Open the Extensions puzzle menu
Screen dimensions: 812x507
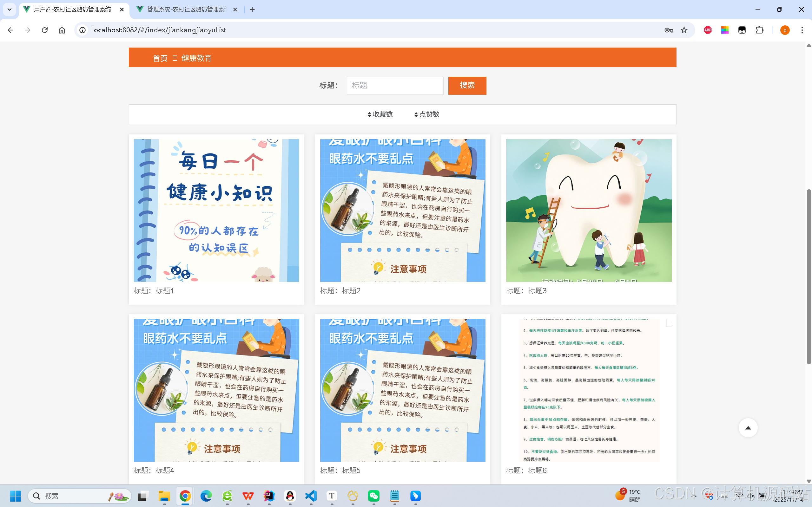point(759,30)
